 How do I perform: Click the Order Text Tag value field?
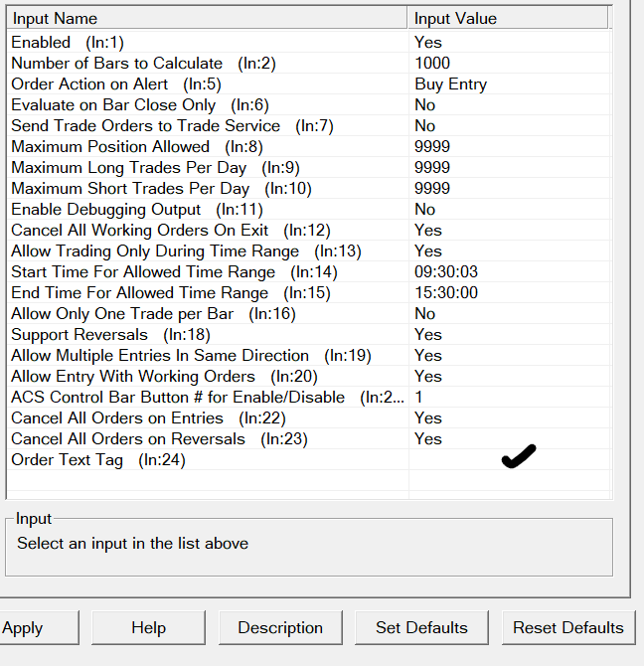(x=508, y=459)
